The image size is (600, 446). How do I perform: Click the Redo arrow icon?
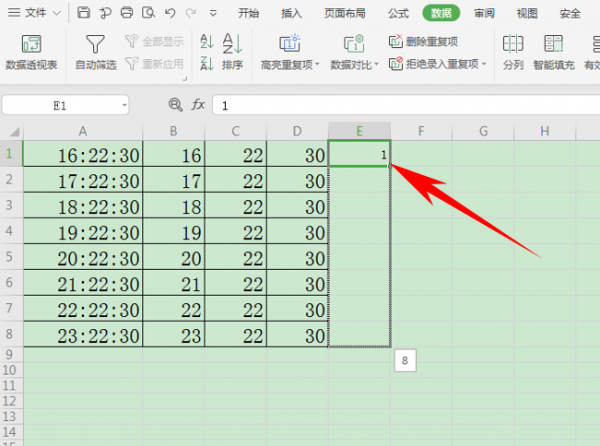pos(190,13)
